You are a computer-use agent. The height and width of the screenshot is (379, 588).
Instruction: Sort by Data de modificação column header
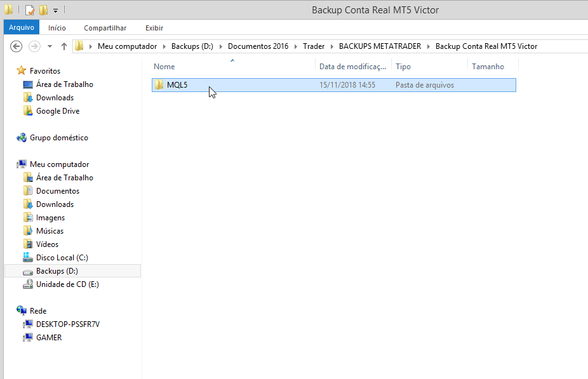[x=353, y=67]
